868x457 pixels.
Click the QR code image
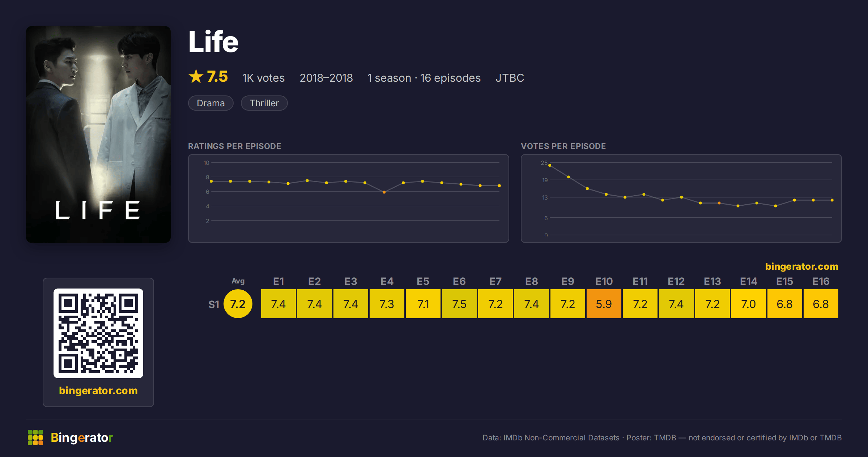(x=98, y=333)
